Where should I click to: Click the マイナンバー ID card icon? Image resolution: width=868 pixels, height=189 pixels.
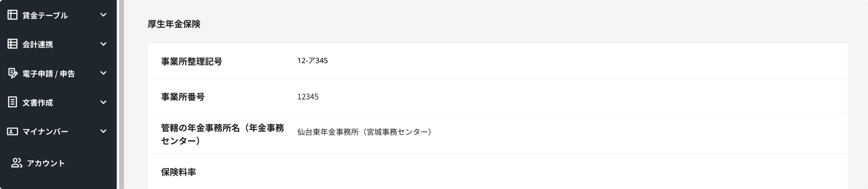(x=12, y=131)
